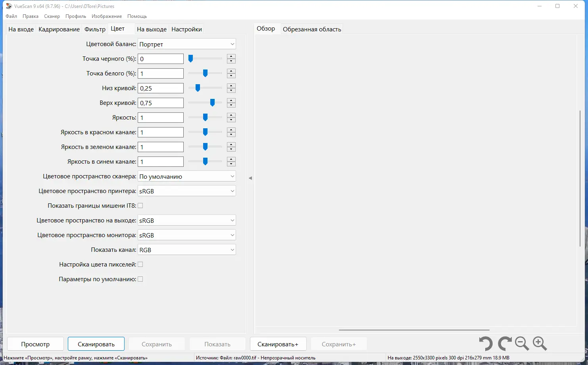Click the Точка черного slider handle
Viewport: 588px width, 365px height.
coord(191,59)
